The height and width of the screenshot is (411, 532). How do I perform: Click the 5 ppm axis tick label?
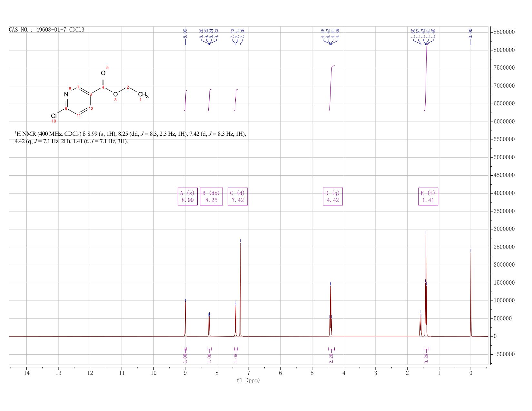[312, 373]
